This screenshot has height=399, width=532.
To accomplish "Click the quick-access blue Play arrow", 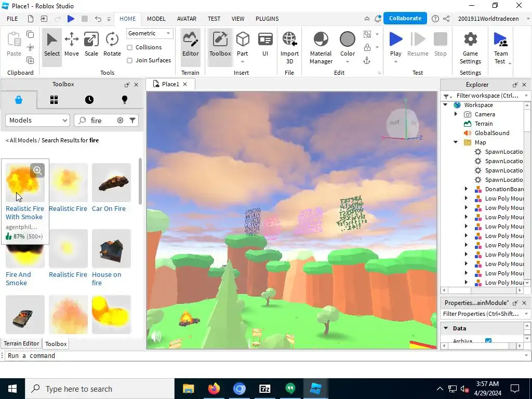I will 71,19.
